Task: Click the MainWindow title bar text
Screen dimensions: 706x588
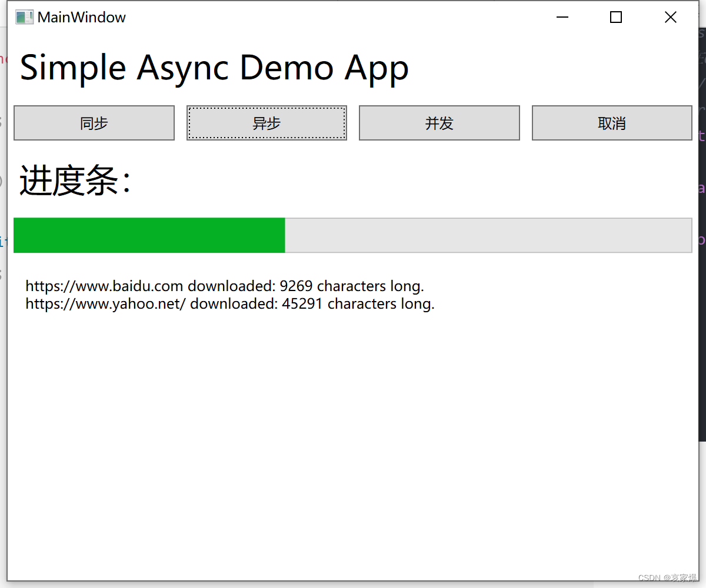Action: click(81, 17)
